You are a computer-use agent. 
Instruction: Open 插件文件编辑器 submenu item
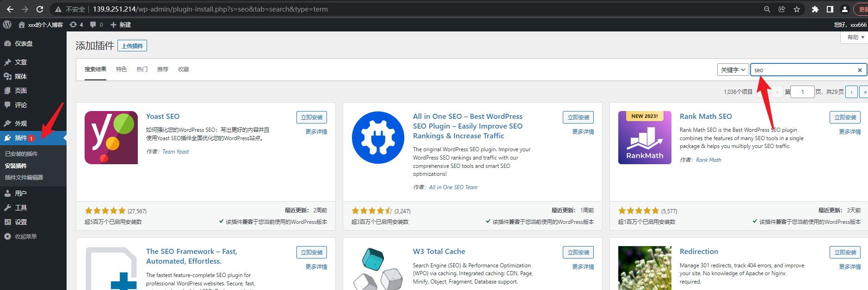[x=24, y=178]
